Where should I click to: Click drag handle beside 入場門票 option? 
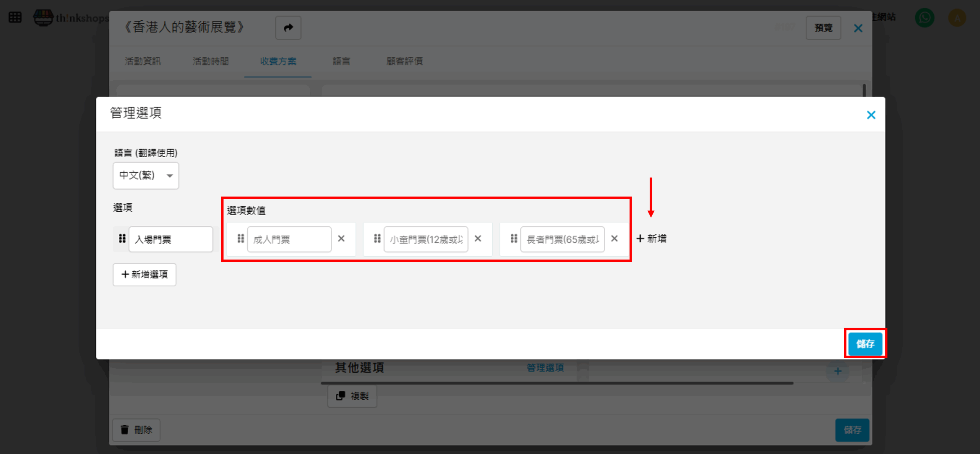tap(122, 239)
